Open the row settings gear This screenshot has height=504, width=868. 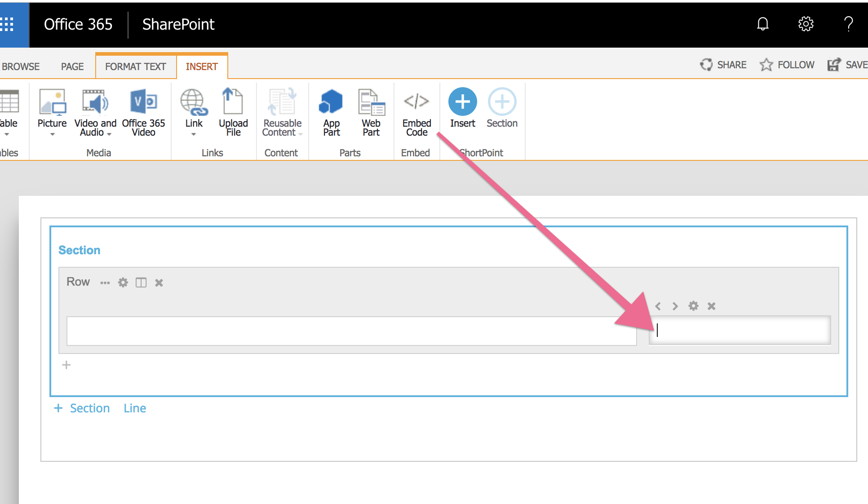tap(123, 283)
